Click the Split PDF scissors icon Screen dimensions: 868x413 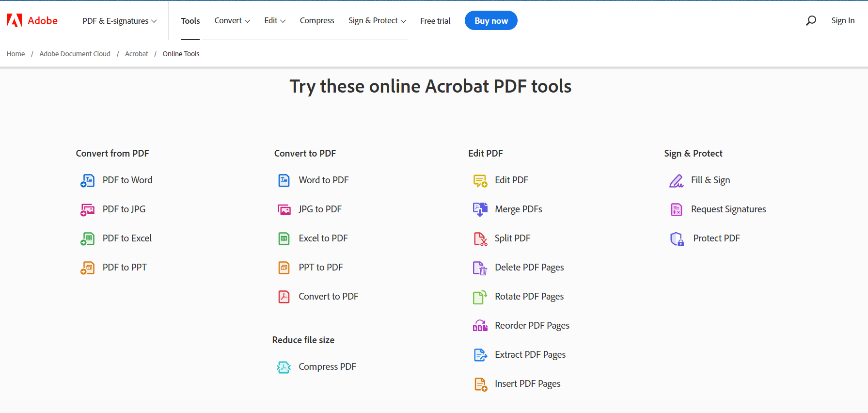coord(480,238)
